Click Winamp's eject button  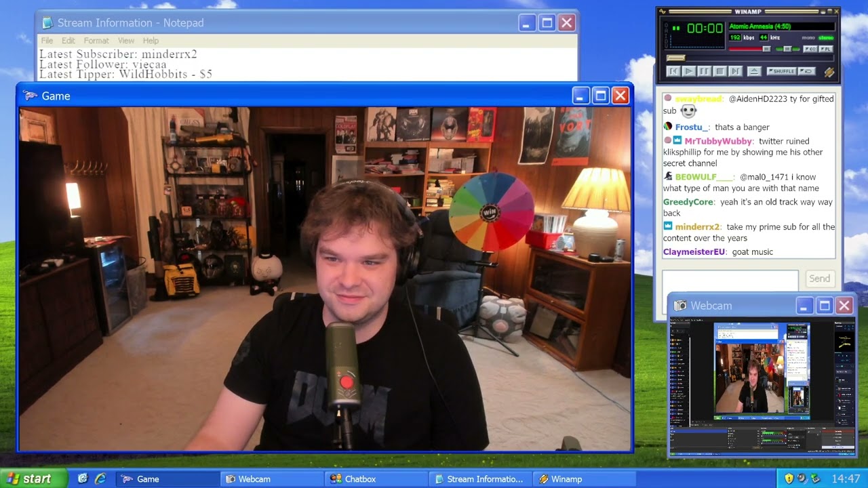pyautogui.click(x=754, y=71)
